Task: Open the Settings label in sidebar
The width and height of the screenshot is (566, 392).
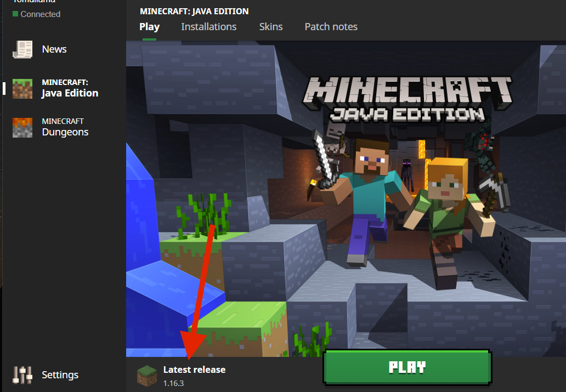Action: click(x=60, y=375)
